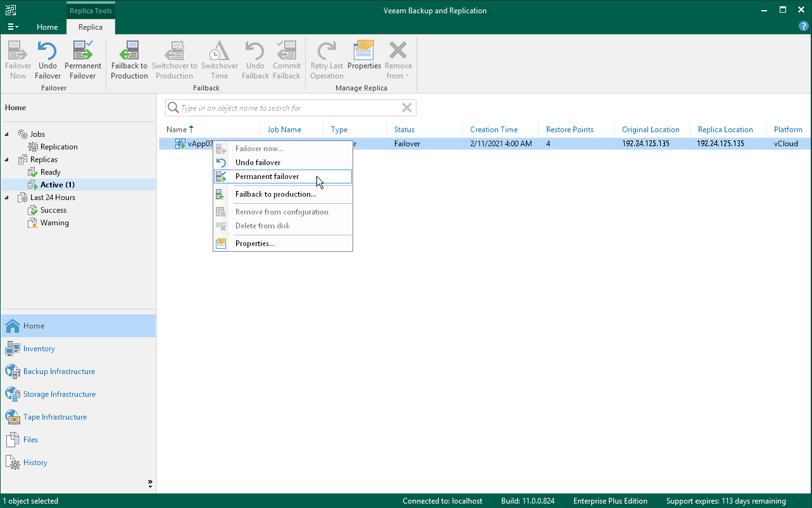Start Failback to Production from ribbon

pos(129,60)
